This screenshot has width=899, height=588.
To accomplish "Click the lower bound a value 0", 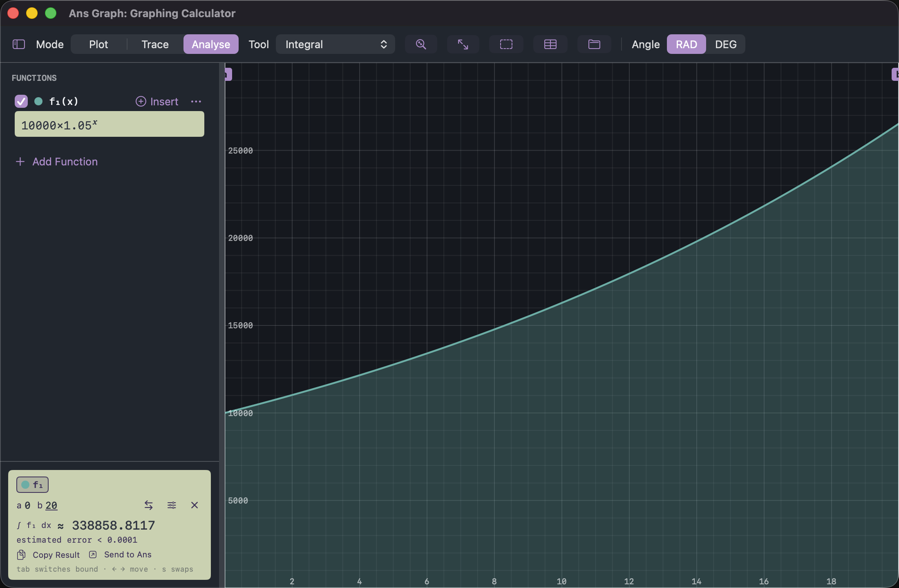I will coord(27,506).
